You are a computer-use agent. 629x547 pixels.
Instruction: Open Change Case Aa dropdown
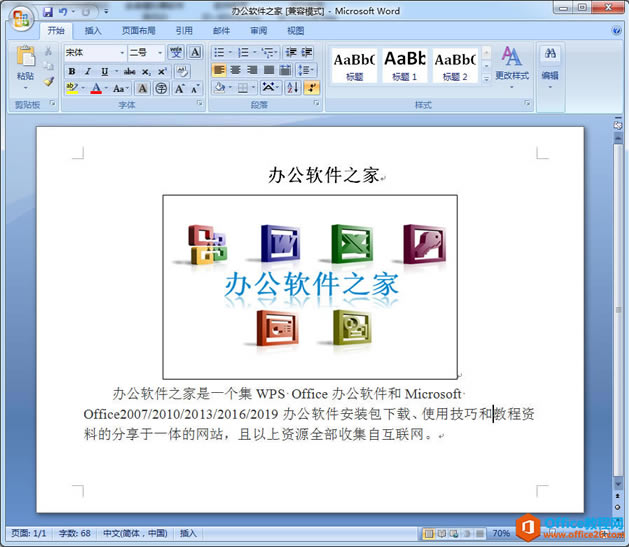coord(121,88)
